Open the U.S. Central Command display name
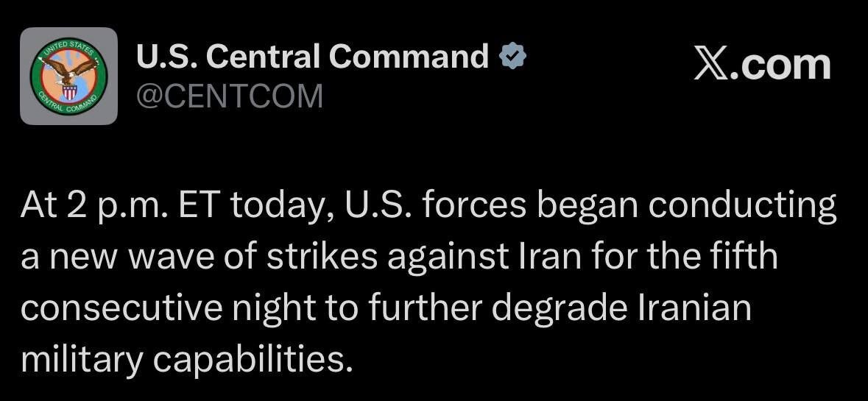The height and width of the screenshot is (401, 868). click(x=312, y=56)
